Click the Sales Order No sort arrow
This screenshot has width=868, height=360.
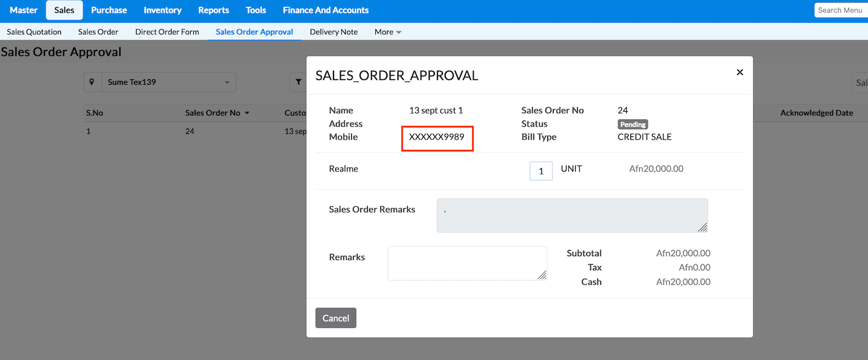(x=247, y=113)
